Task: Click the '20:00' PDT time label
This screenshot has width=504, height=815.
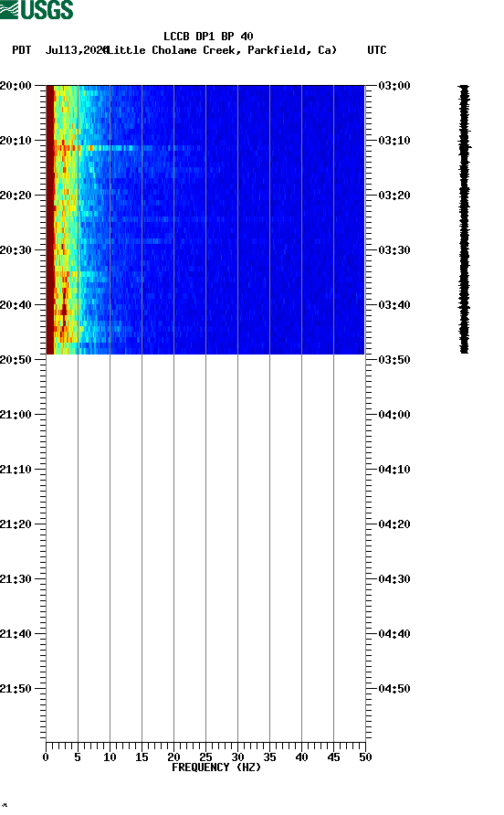Action: [x=16, y=85]
